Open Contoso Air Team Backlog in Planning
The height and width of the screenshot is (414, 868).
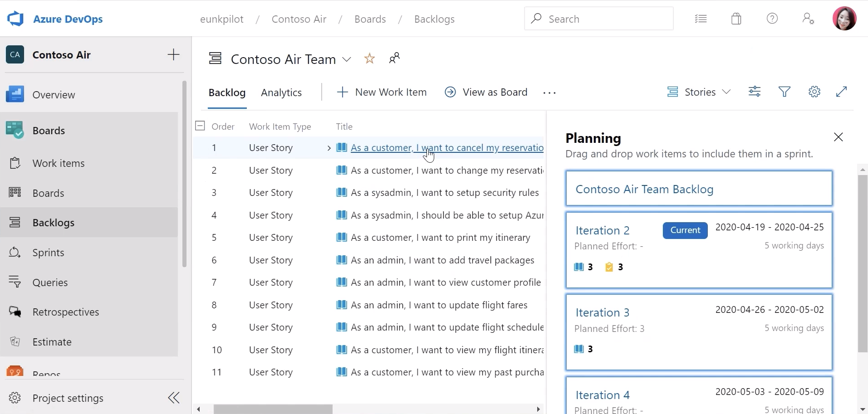click(644, 189)
